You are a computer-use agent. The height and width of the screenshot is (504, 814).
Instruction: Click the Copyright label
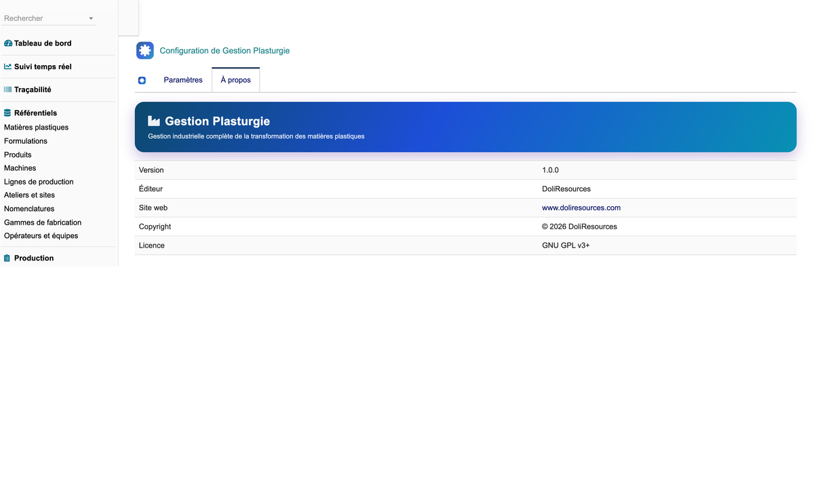click(155, 227)
